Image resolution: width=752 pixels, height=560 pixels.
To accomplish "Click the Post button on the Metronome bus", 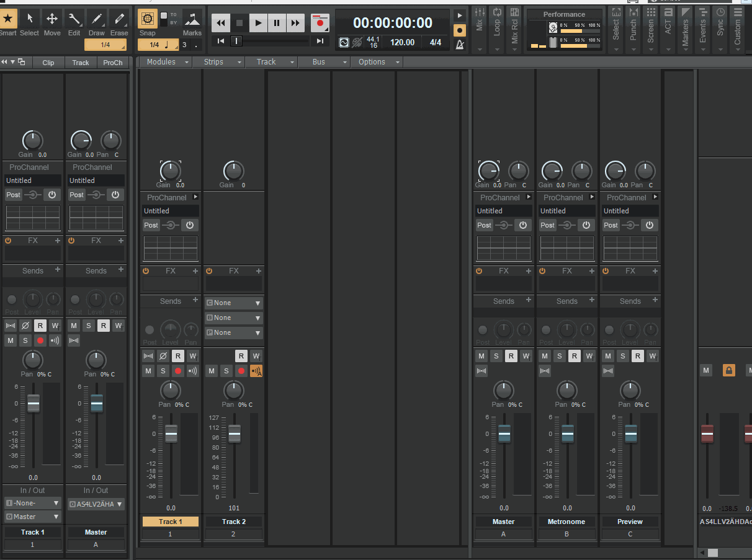I will point(547,225).
